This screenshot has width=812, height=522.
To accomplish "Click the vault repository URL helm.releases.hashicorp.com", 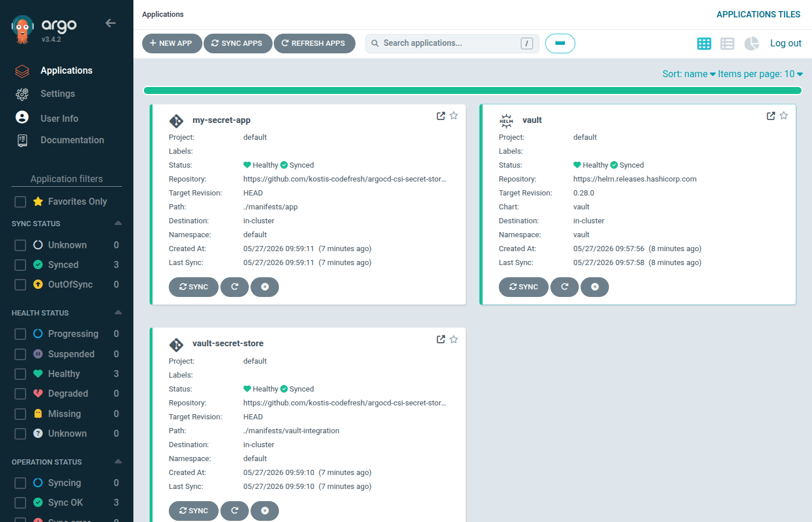I will pyautogui.click(x=635, y=179).
